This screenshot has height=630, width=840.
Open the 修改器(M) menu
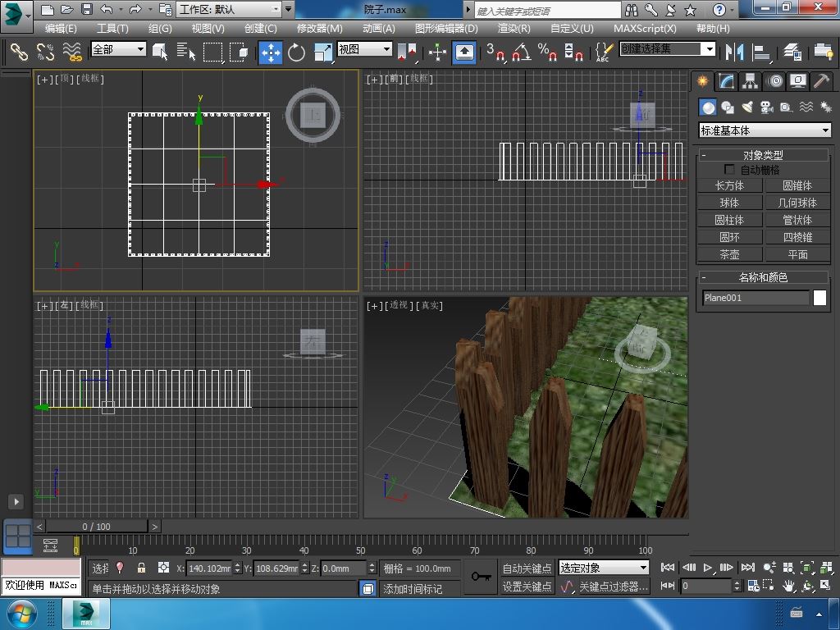(x=320, y=28)
